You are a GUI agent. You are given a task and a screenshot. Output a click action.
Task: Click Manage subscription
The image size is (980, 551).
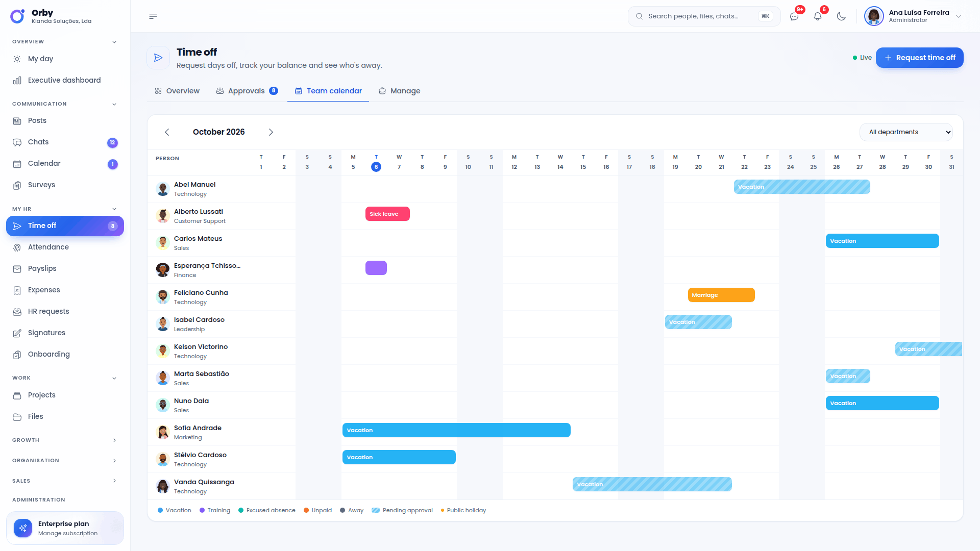click(68, 533)
